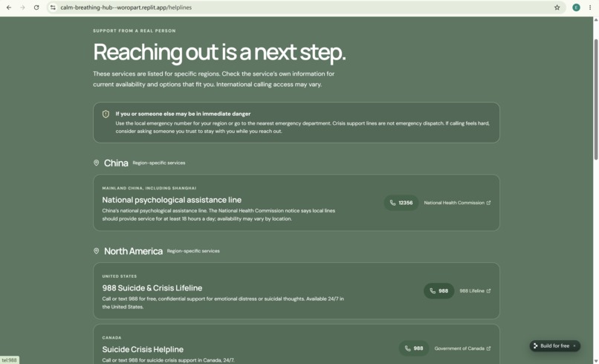Click the shield alert icon in danger notice
The image size is (599, 364).
[x=106, y=114]
